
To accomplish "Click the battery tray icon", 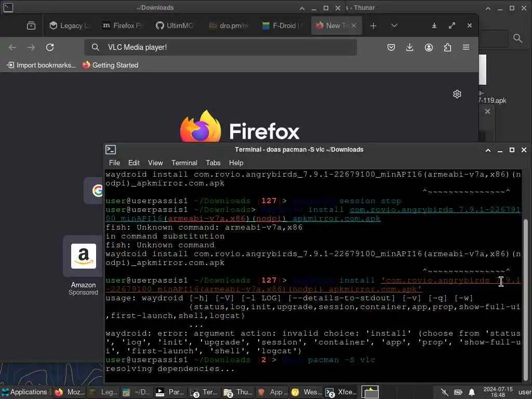I will point(458,392).
